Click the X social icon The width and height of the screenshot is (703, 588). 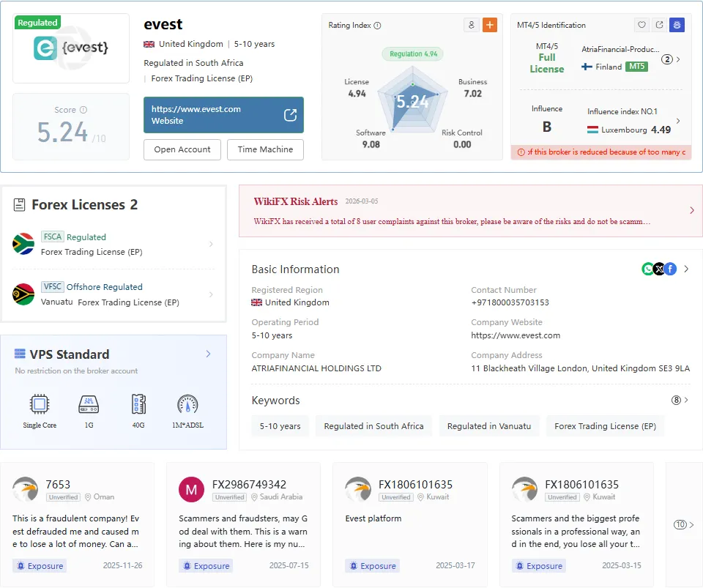pos(659,269)
